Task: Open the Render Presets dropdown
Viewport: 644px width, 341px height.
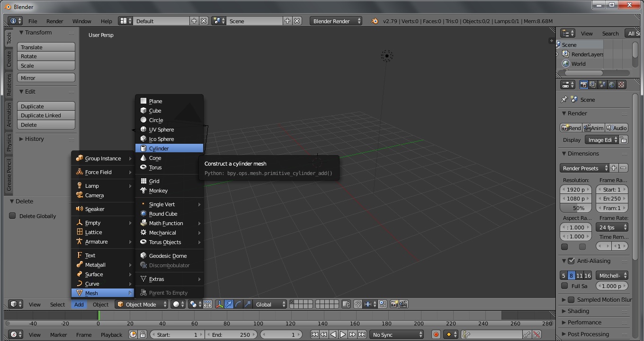Action: (x=585, y=168)
